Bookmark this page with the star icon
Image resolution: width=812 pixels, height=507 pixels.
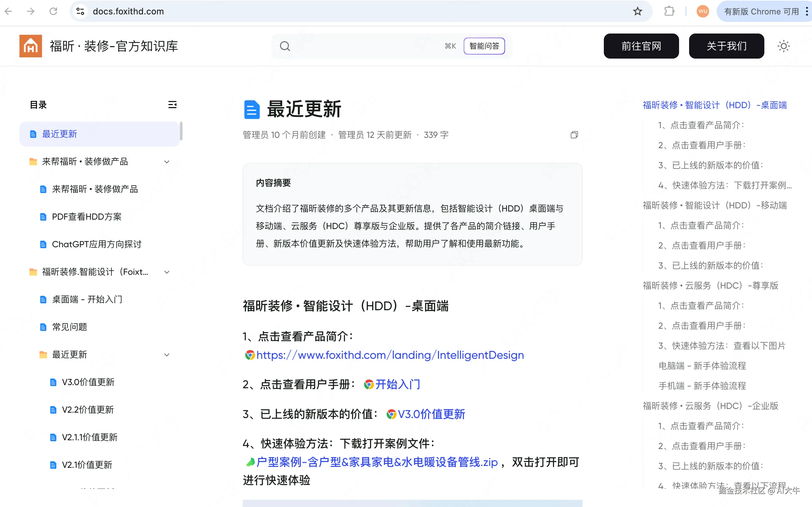click(637, 11)
